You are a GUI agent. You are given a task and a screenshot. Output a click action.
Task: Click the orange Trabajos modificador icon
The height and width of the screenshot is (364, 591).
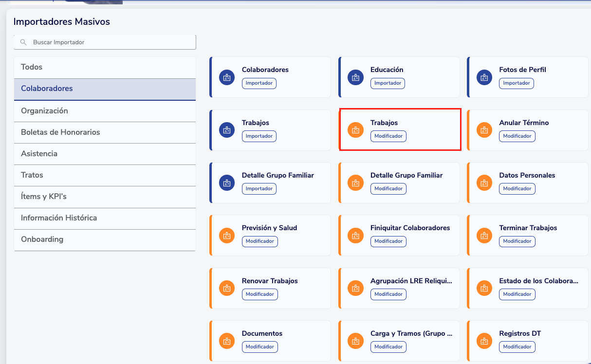(355, 130)
